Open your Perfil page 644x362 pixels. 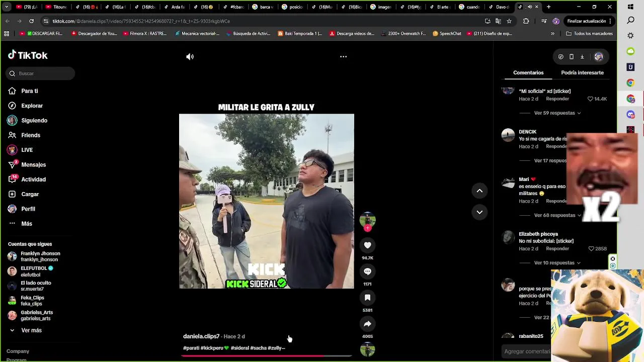28,209
